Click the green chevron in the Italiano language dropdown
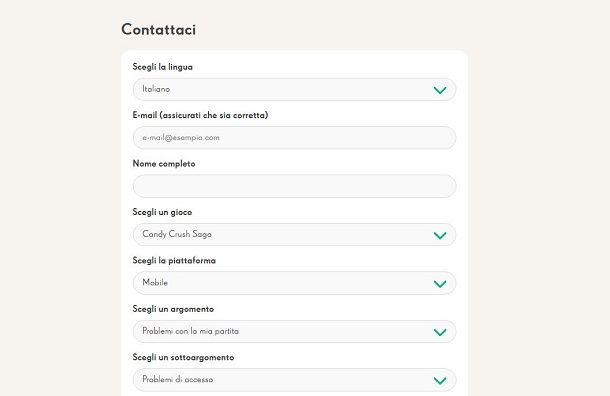 [440, 90]
